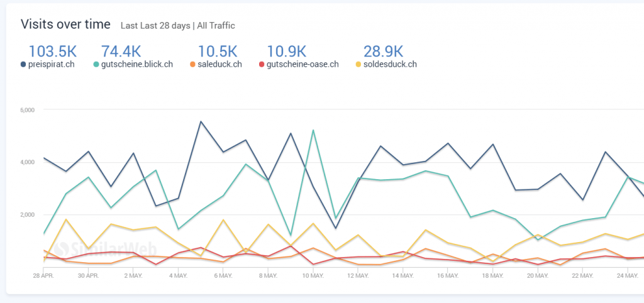The image size is (644, 303).
Task: Click the 10 MAY. date axis label
Action: 312,275
